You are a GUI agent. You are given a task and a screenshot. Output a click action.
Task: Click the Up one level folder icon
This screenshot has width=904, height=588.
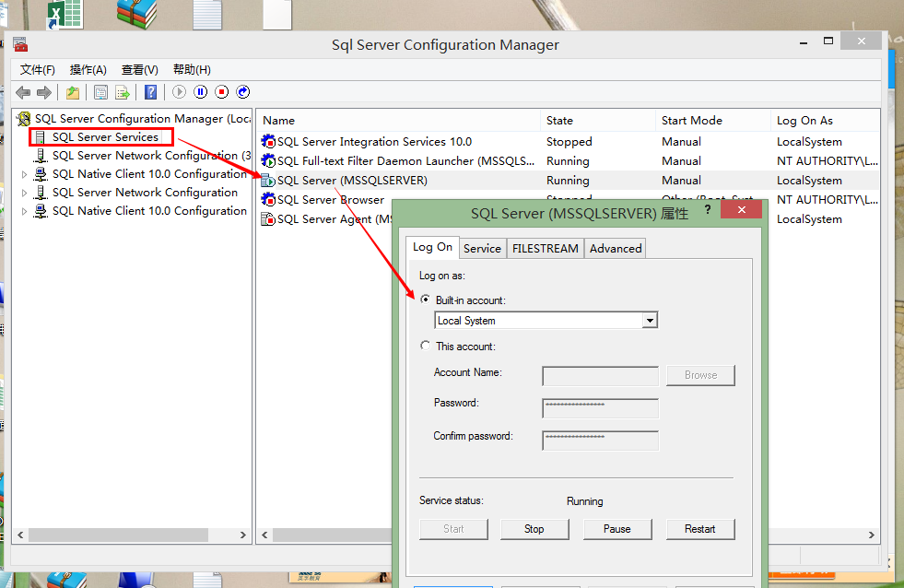72,92
